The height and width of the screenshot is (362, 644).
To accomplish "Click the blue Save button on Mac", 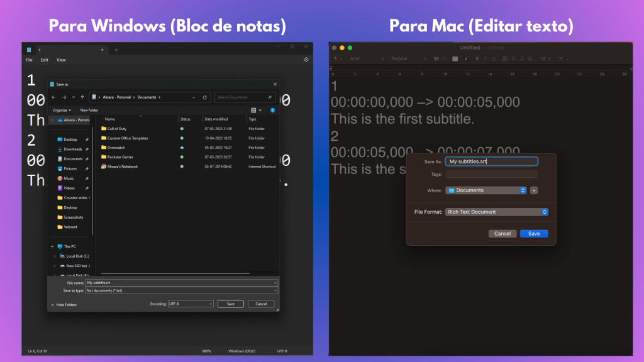I will [x=534, y=233].
